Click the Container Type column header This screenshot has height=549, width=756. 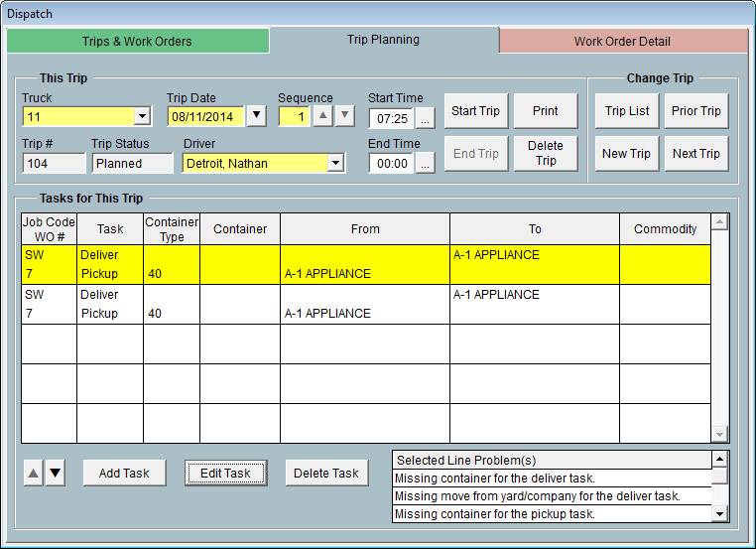pos(172,229)
